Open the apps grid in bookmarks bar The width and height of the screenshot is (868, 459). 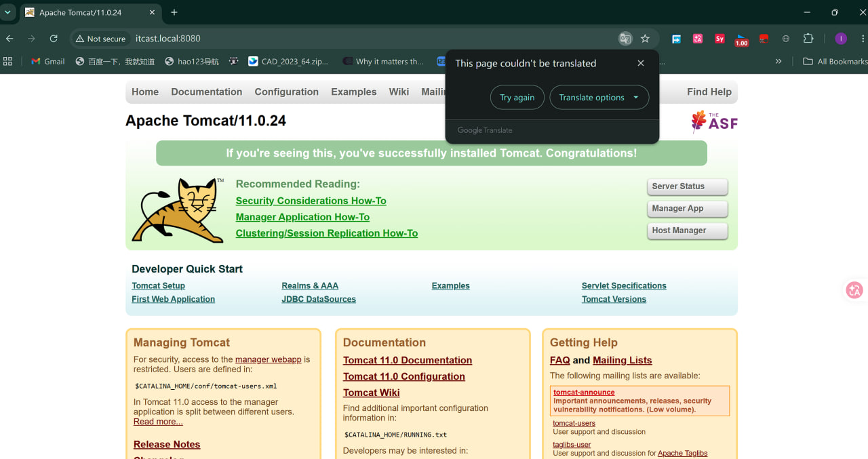(x=8, y=61)
